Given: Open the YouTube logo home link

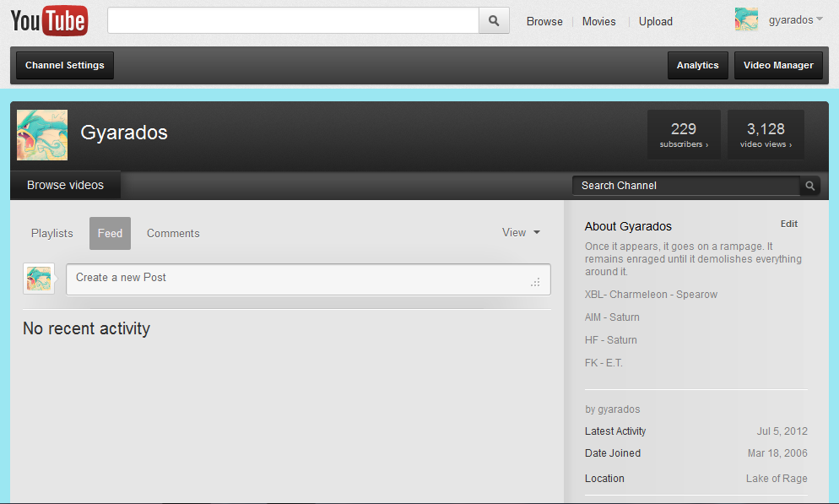Looking at the screenshot, I should [x=49, y=21].
